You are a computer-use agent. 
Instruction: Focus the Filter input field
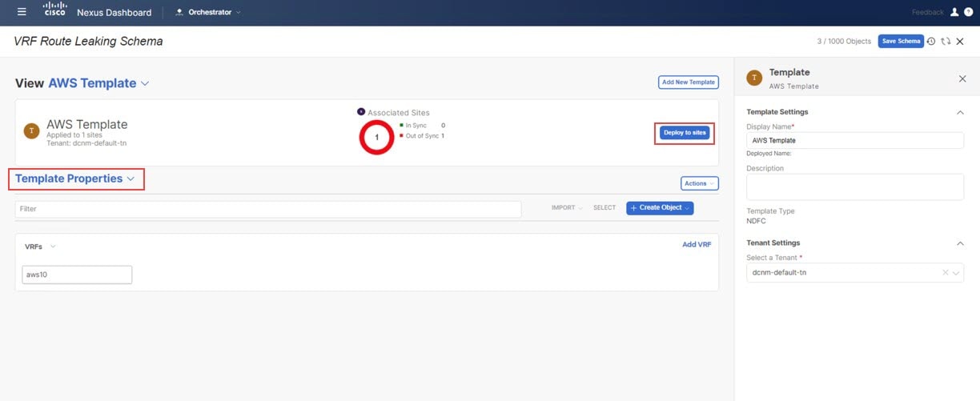pos(268,209)
